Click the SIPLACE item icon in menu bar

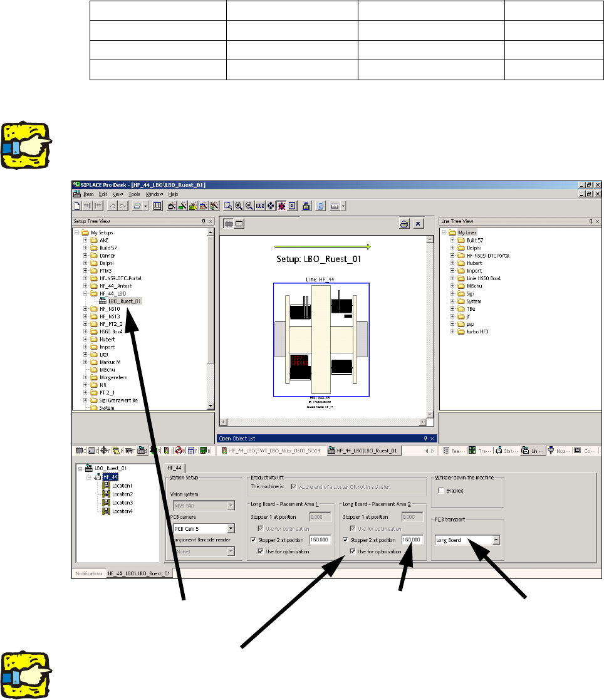tap(77, 194)
